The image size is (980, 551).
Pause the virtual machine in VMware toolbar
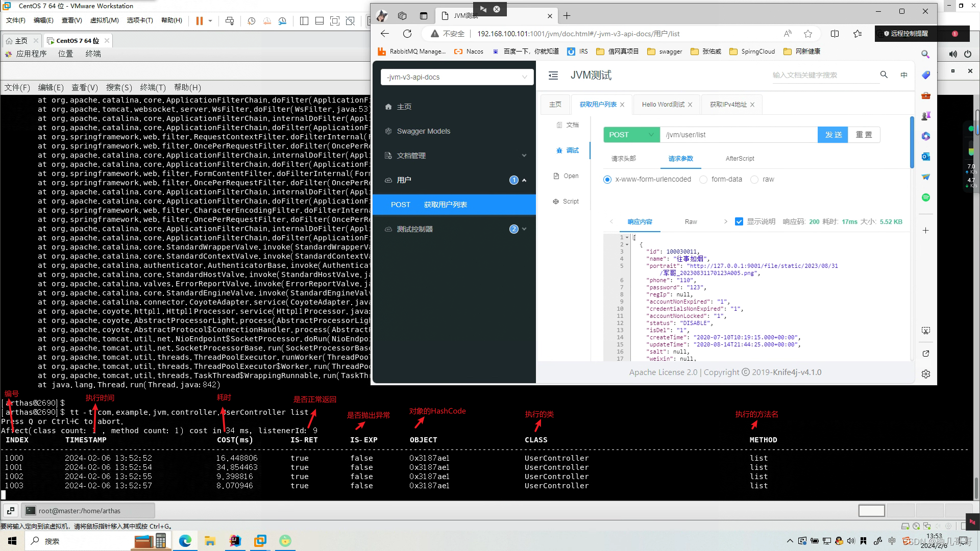[199, 21]
